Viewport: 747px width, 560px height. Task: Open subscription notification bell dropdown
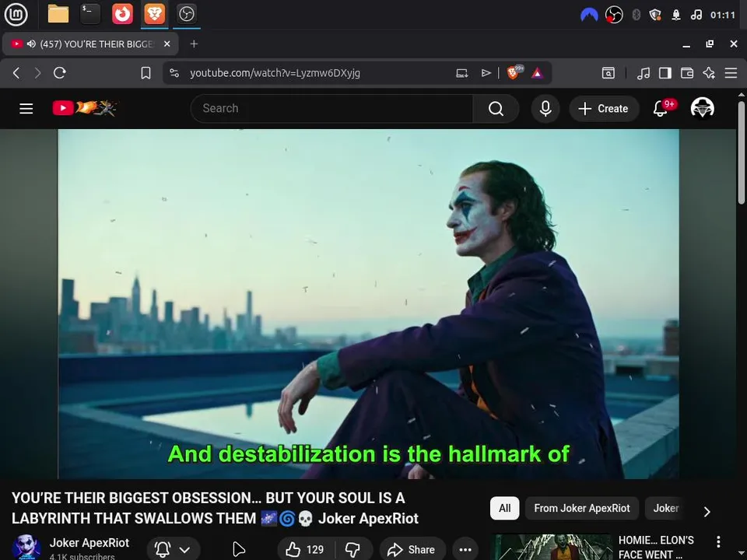pyautogui.click(x=173, y=550)
